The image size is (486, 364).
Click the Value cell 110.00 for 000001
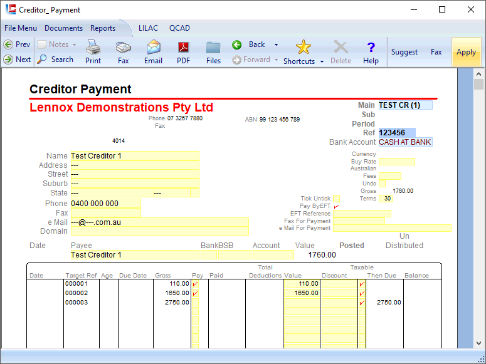[x=302, y=284]
